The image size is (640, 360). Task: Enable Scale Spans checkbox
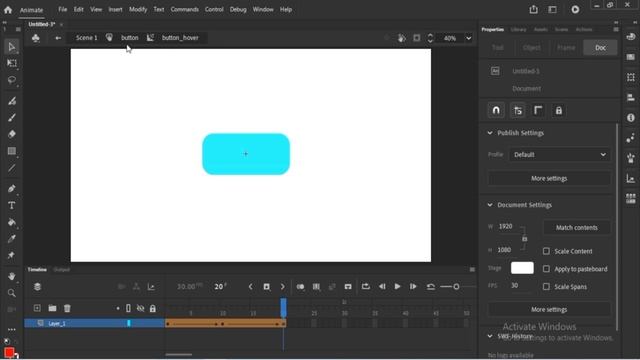(x=546, y=287)
